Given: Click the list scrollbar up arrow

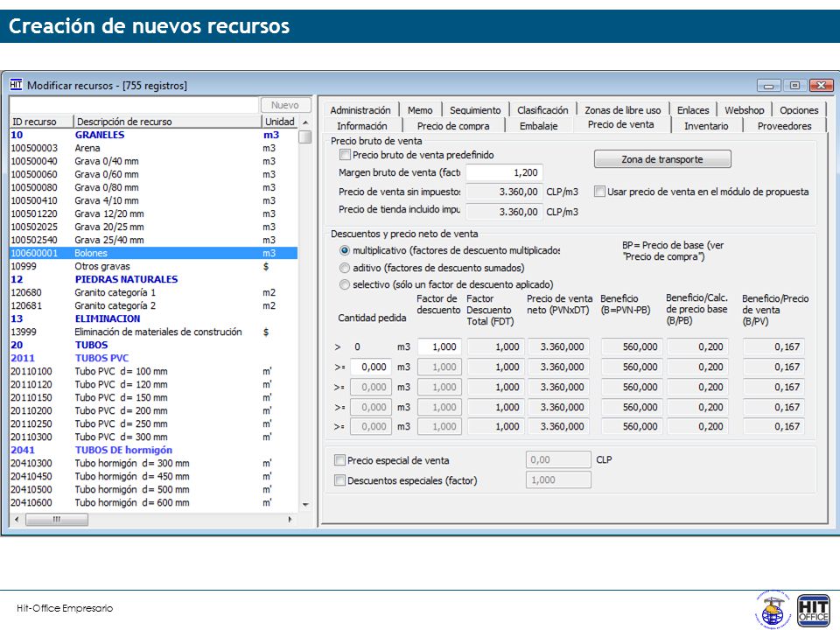Looking at the screenshot, I should pos(305,122).
